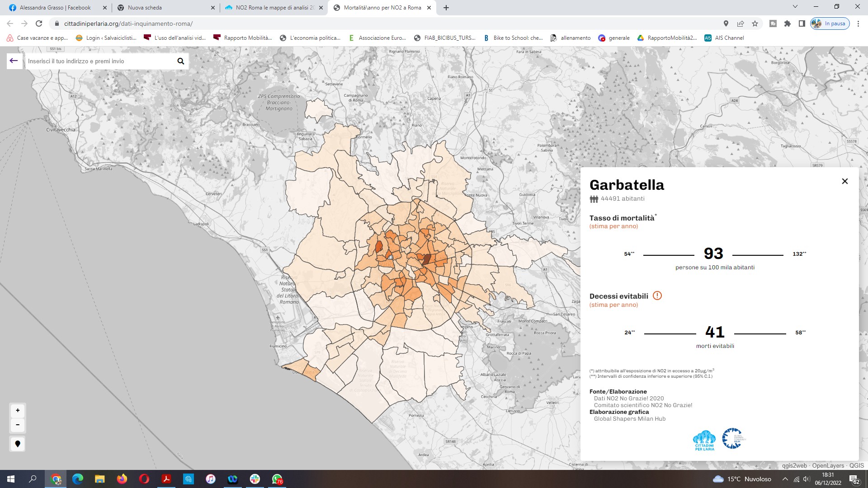Open WhatsApp from taskbar
The image size is (868, 488).
pyautogui.click(x=277, y=479)
